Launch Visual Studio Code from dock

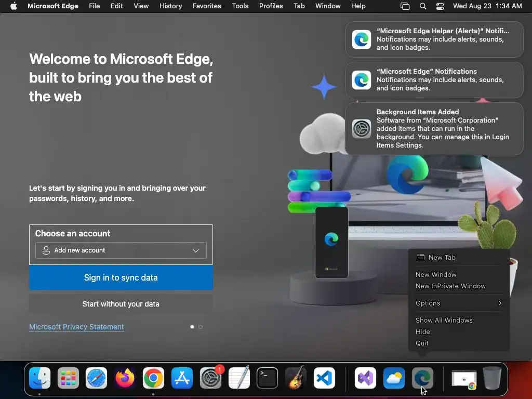324,378
